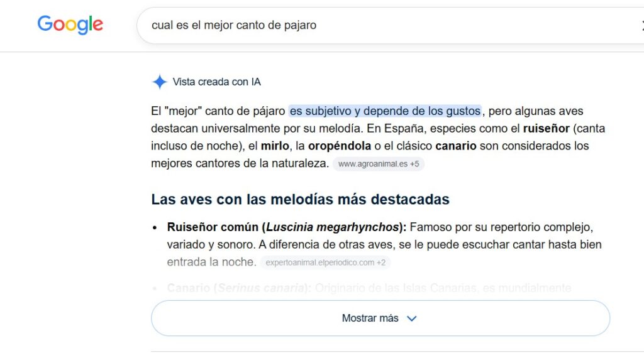Click the bold word 'mirlo'

275,146
